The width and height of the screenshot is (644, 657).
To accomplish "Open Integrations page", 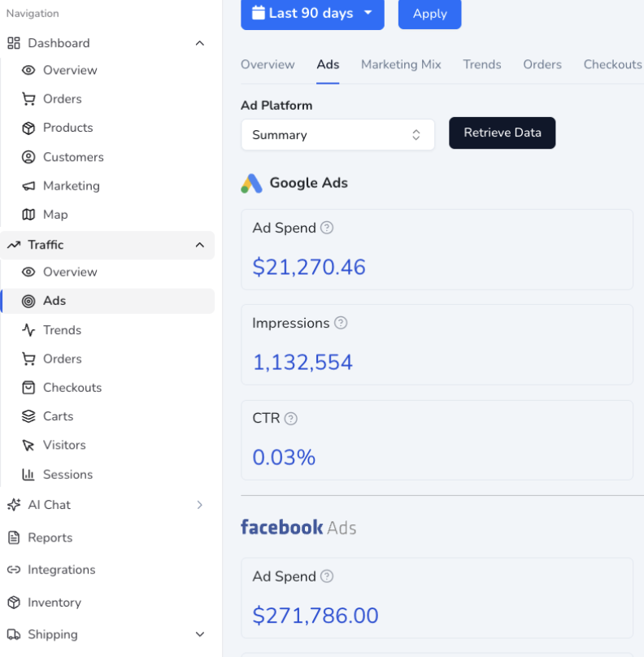I will tap(62, 570).
